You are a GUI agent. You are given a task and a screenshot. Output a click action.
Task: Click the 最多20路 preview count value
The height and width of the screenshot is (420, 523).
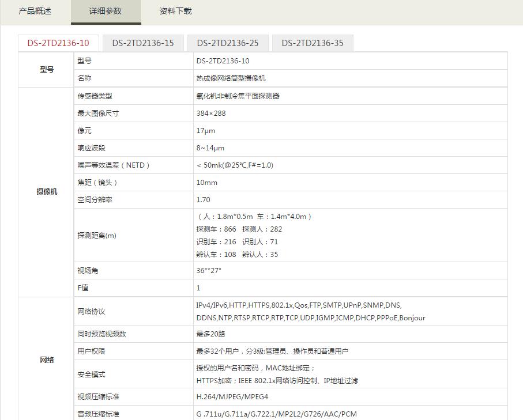pos(210,334)
